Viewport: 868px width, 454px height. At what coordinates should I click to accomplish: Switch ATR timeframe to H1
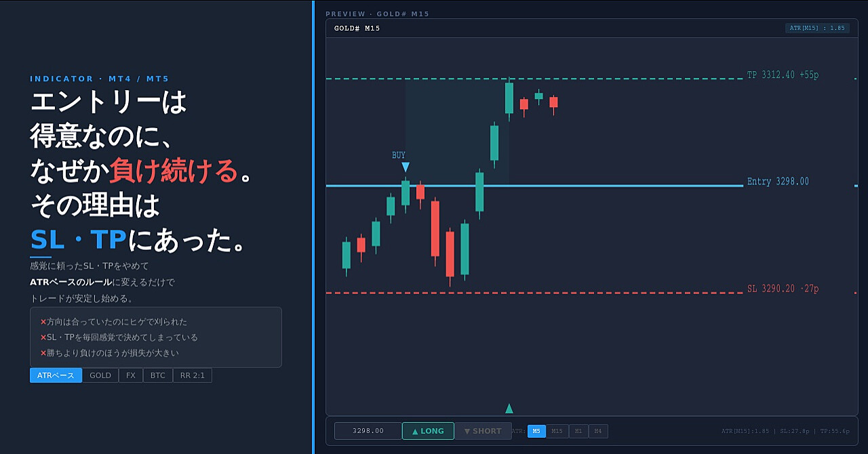578,431
